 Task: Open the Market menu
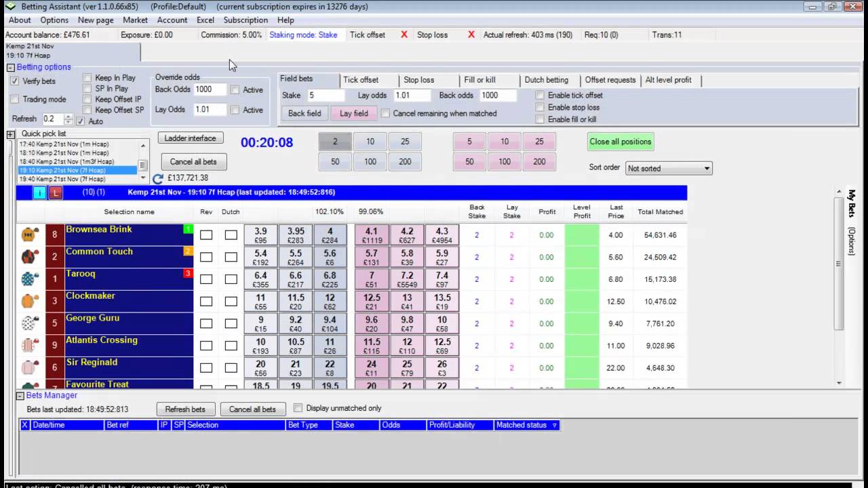(135, 20)
